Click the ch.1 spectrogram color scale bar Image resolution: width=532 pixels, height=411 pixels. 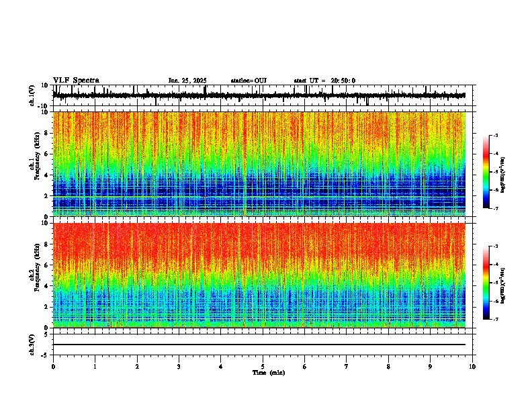486,172
